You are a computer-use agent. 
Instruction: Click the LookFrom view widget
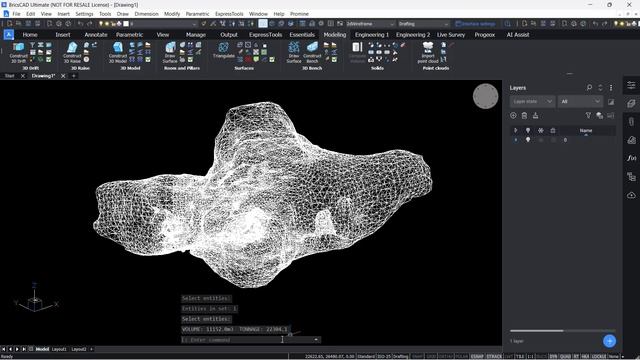pyautogui.click(x=485, y=96)
